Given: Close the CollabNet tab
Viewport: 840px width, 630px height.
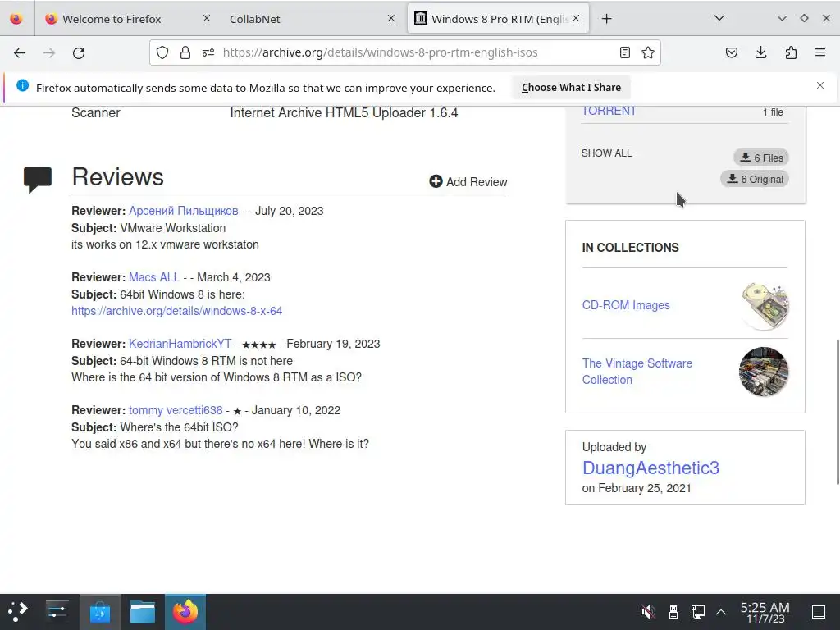Looking at the screenshot, I should (x=391, y=18).
